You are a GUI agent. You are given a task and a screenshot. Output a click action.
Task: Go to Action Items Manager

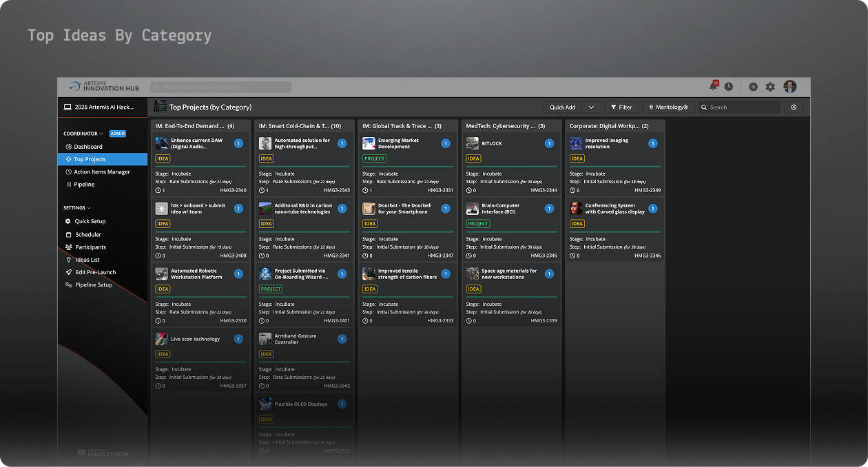pyautogui.click(x=102, y=172)
